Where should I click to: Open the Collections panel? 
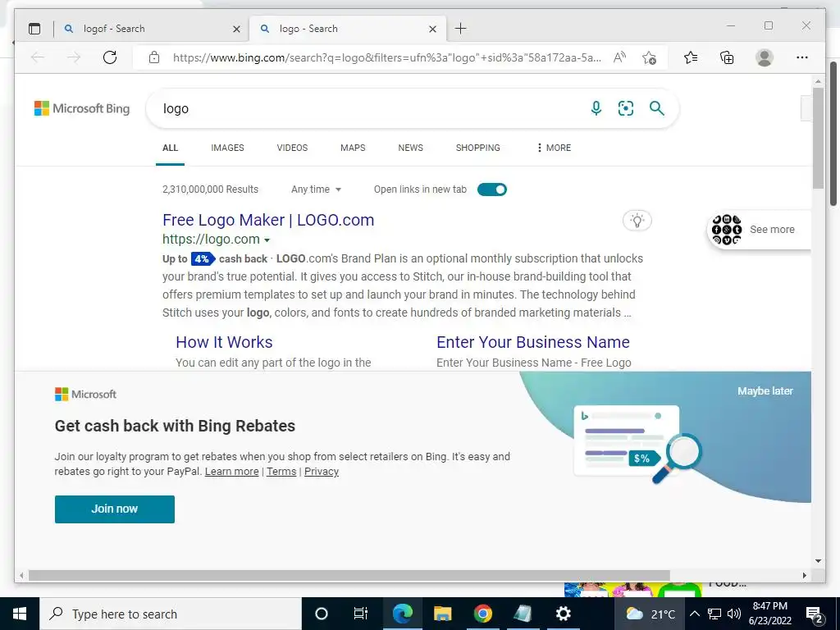pyautogui.click(x=727, y=57)
